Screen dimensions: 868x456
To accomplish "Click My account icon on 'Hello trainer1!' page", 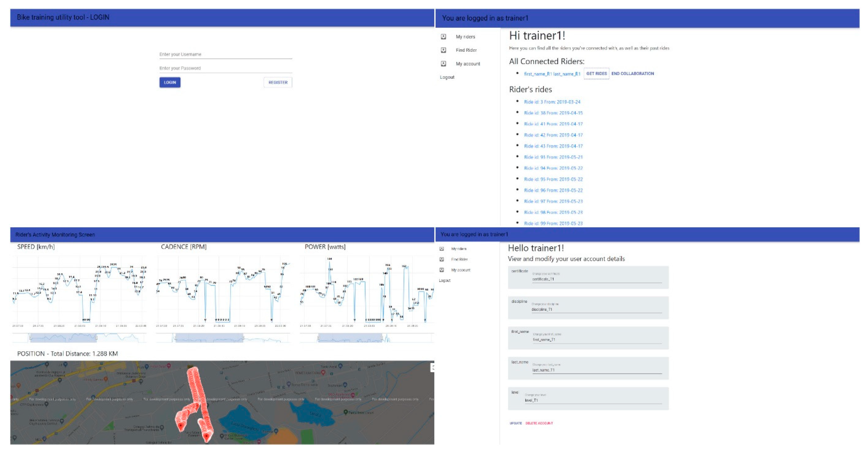I will (x=441, y=270).
